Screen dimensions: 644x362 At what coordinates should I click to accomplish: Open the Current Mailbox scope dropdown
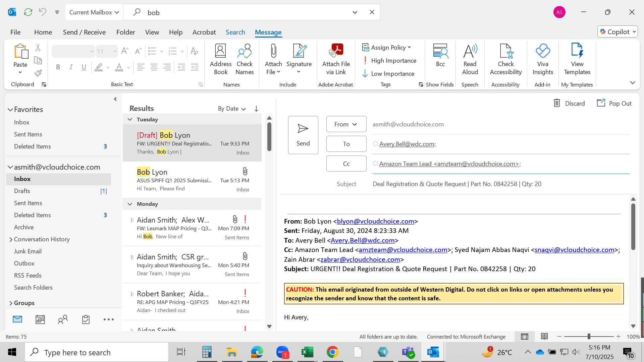(x=94, y=12)
